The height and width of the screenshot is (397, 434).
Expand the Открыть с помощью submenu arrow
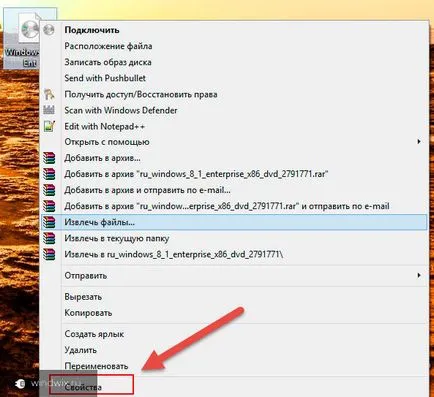click(x=419, y=142)
